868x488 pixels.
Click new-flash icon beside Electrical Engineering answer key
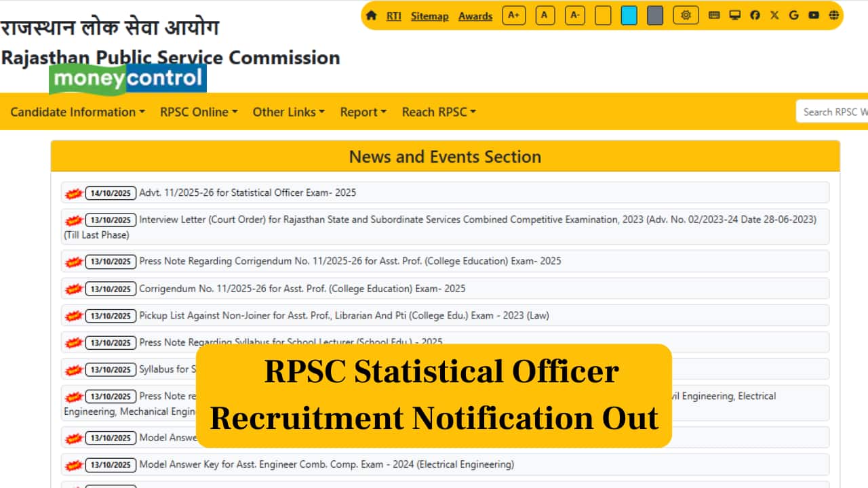pyautogui.click(x=73, y=465)
